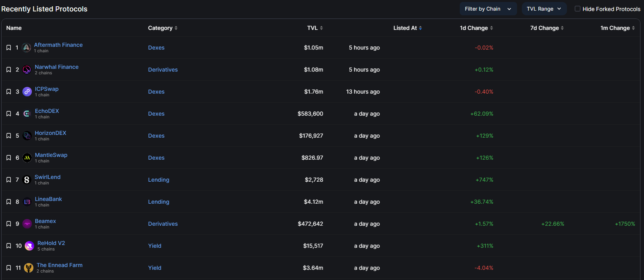Click The Ennead Farm logo icon

click(x=29, y=268)
